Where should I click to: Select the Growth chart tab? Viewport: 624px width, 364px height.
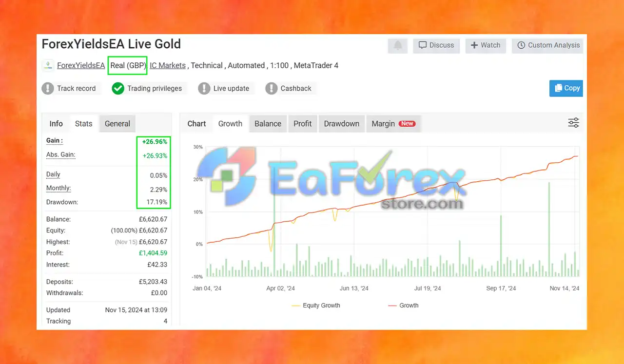[230, 124]
